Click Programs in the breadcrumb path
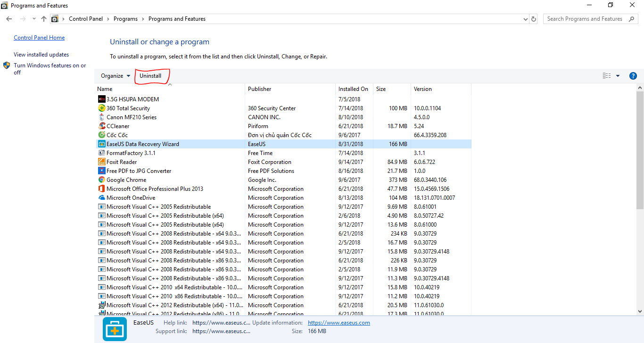This screenshot has height=343, width=644. (x=125, y=19)
